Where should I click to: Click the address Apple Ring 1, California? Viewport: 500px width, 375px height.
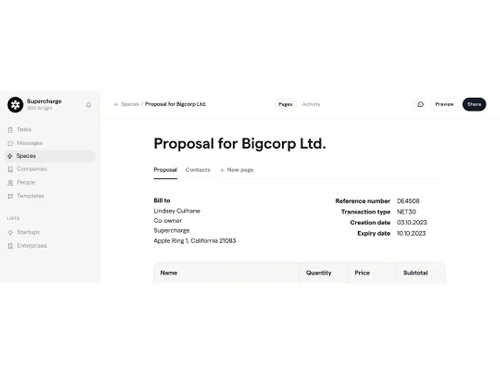click(x=195, y=241)
